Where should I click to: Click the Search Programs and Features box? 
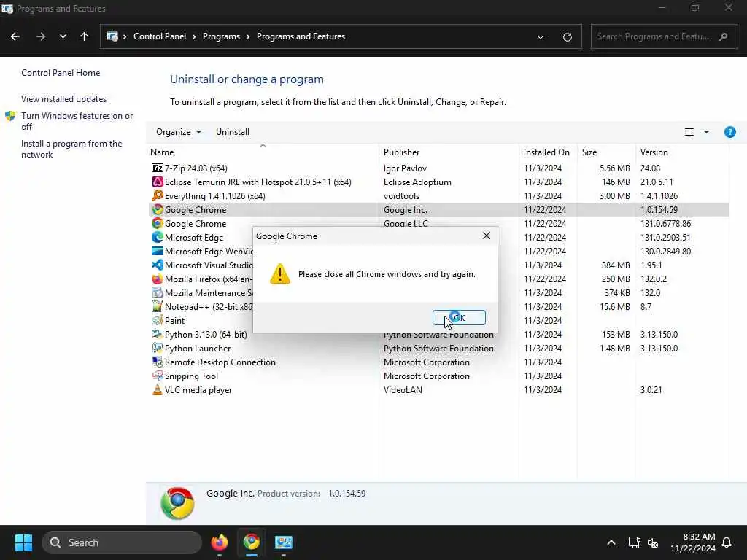click(664, 36)
